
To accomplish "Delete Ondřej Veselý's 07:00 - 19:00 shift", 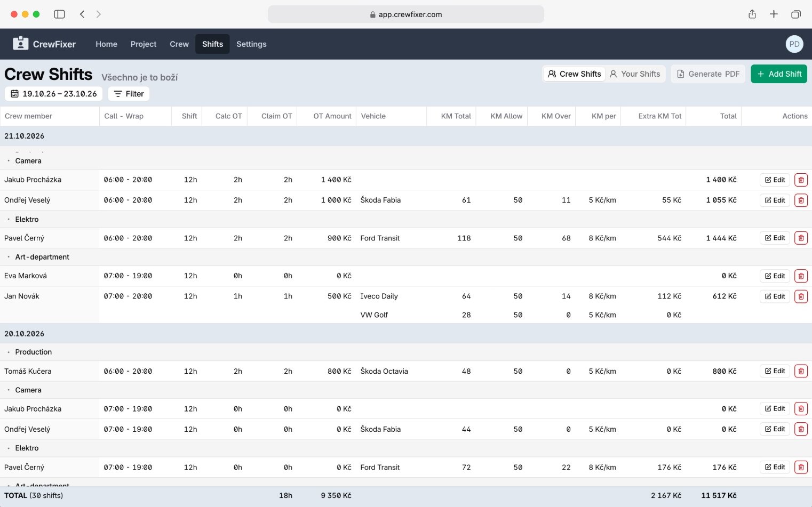I will pos(801,429).
